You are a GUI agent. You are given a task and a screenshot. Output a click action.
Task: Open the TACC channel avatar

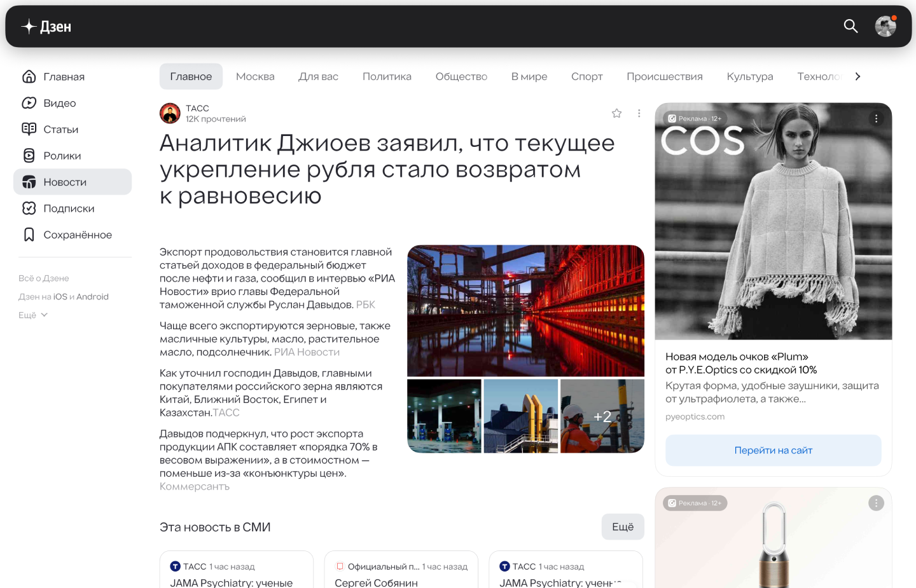point(169,113)
